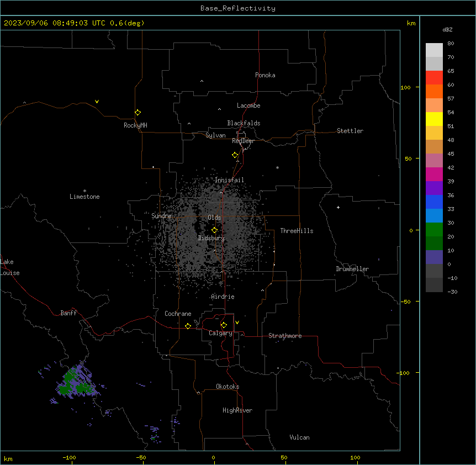The height and width of the screenshot is (465, 476).
Task: Click the Olds city label
Action: tap(214, 218)
